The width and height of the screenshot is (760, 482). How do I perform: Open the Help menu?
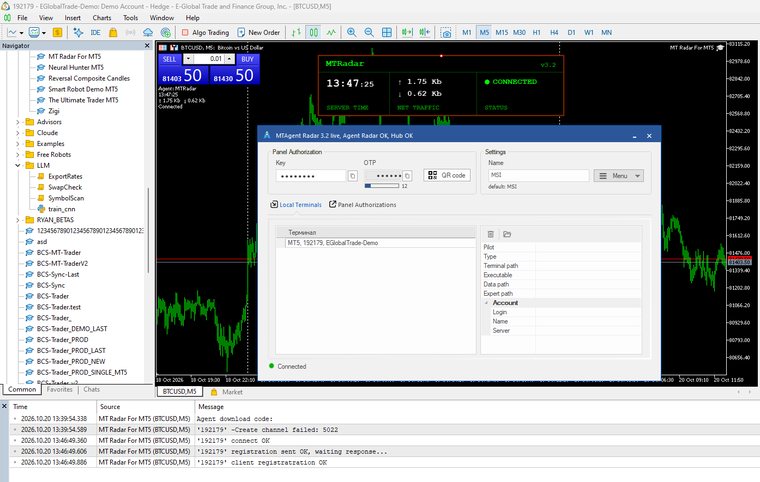[x=192, y=17]
